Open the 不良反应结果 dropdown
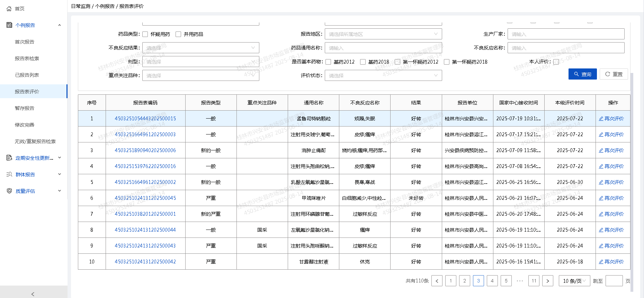The image size is (644, 298). [200, 48]
